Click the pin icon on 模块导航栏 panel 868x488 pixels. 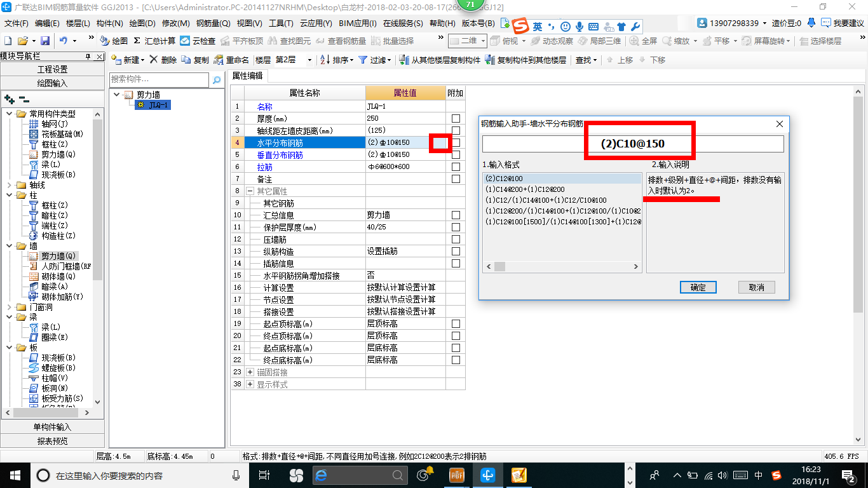click(x=88, y=57)
